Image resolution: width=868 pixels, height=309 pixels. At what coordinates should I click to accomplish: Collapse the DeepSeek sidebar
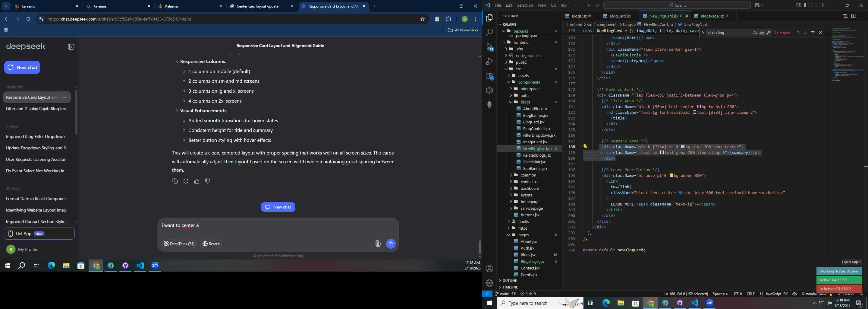coord(71,47)
